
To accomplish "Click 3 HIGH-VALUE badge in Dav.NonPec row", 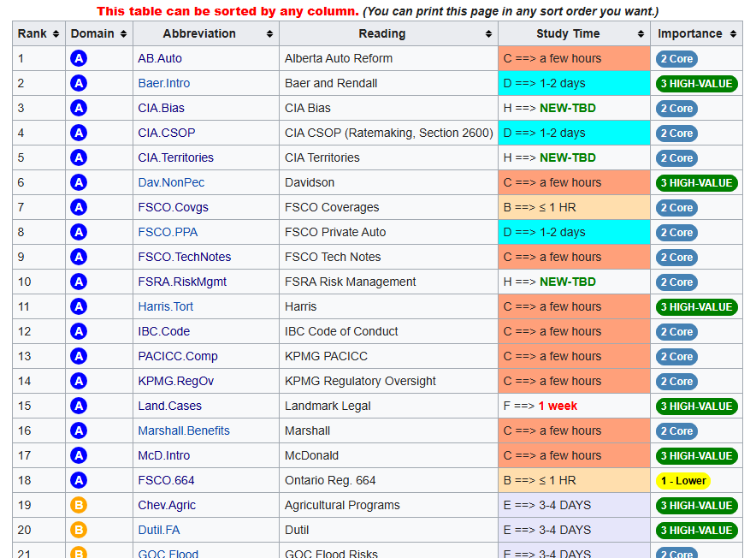I will tap(697, 183).
